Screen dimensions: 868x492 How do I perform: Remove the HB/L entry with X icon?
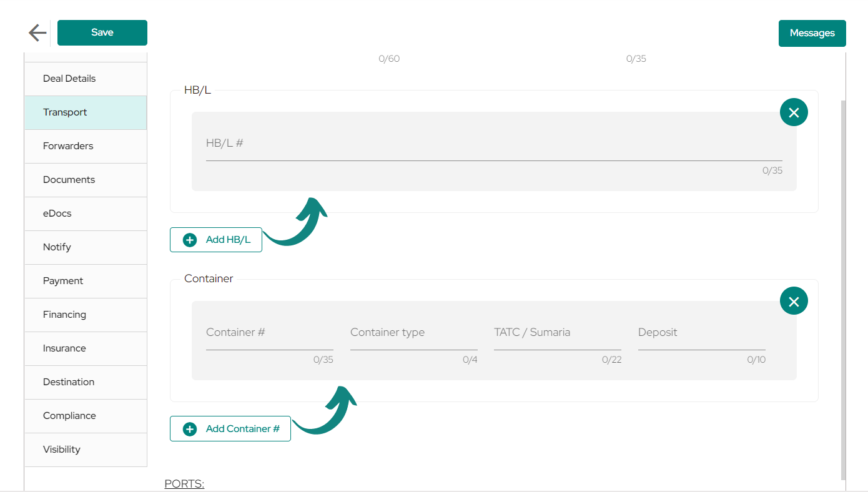(794, 112)
